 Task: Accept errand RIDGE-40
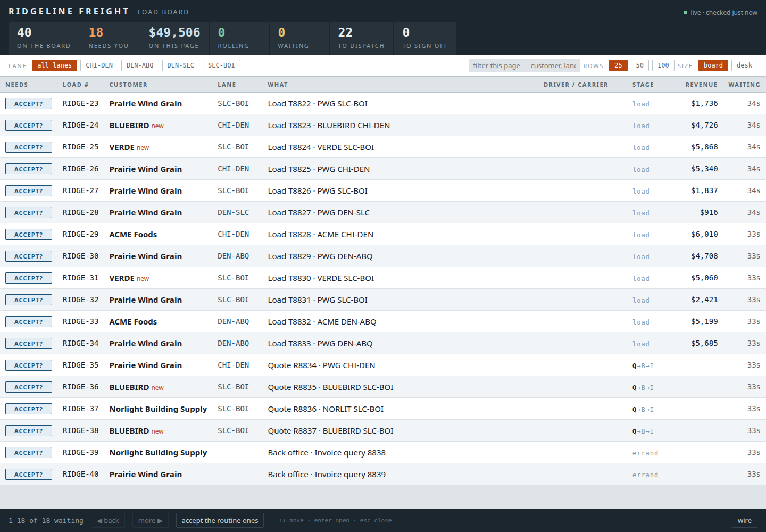(29, 475)
